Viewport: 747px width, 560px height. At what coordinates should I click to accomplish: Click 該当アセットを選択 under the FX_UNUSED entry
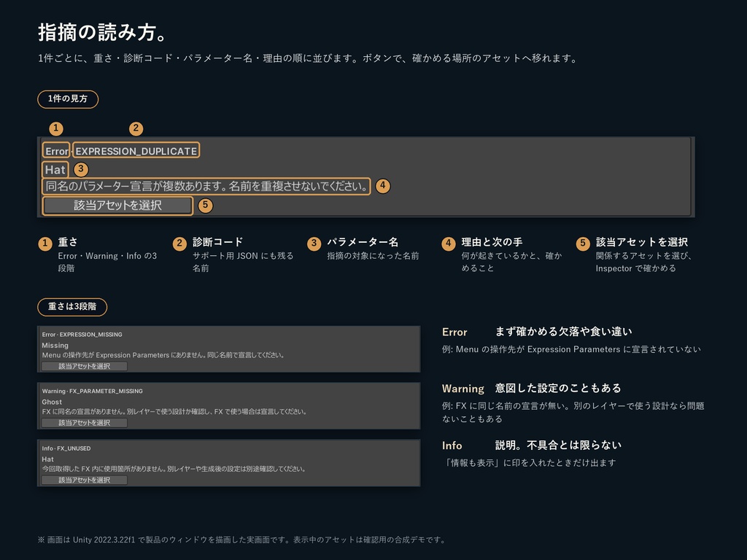(x=85, y=480)
